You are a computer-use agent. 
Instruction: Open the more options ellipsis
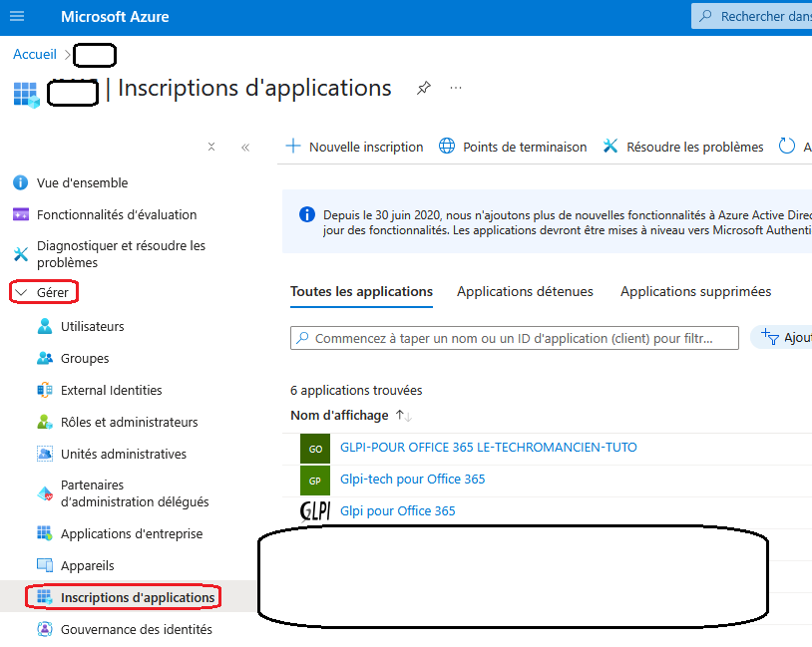click(x=456, y=88)
